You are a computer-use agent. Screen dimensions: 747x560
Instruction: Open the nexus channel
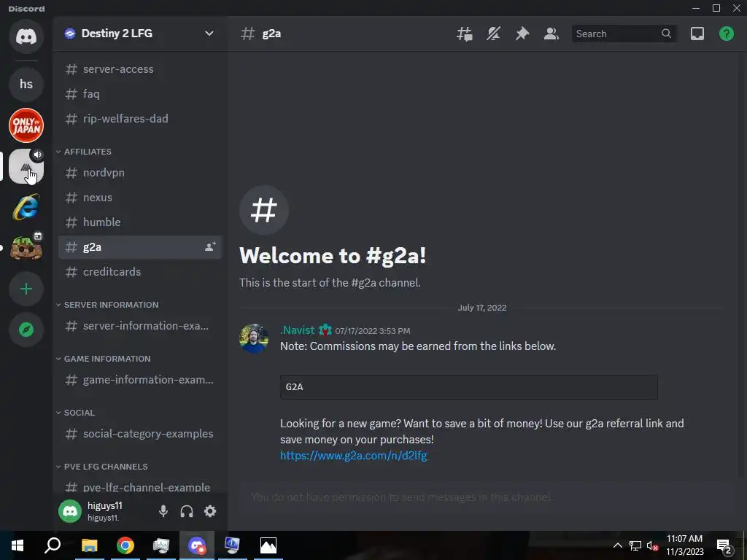pos(139,198)
